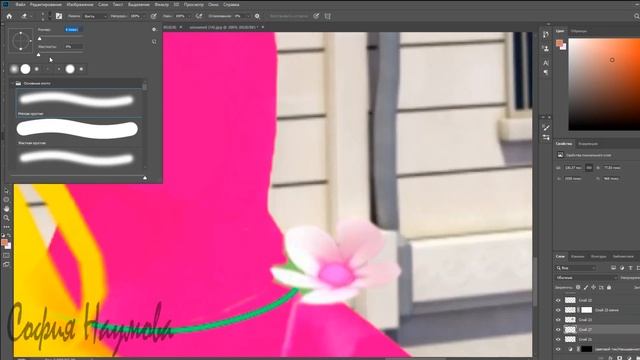Open opacity slider arrow in options bar
This screenshot has height=360, width=640.
pyautogui.click(x=144, y=16)
